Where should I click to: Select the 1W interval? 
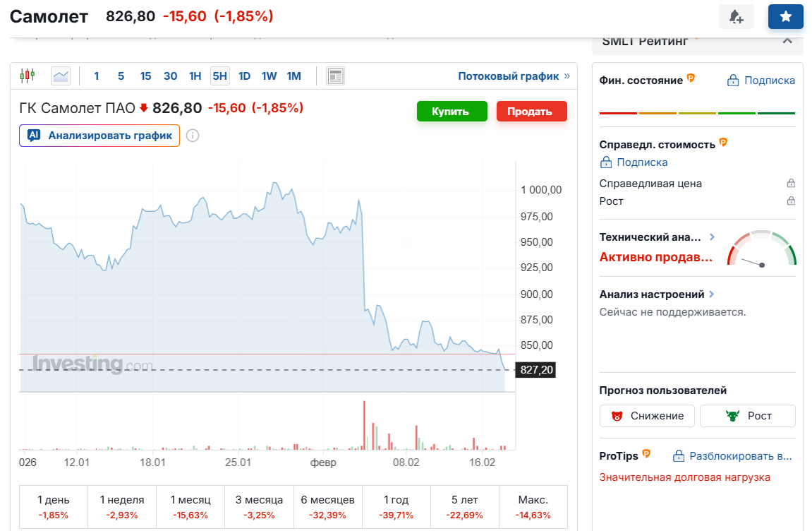point(269,76)
